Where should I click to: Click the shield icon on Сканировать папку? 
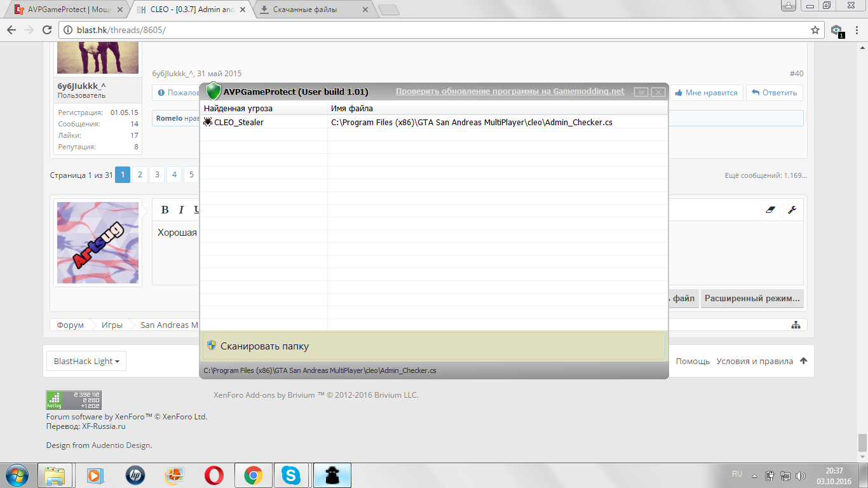[x=212, y=345]
